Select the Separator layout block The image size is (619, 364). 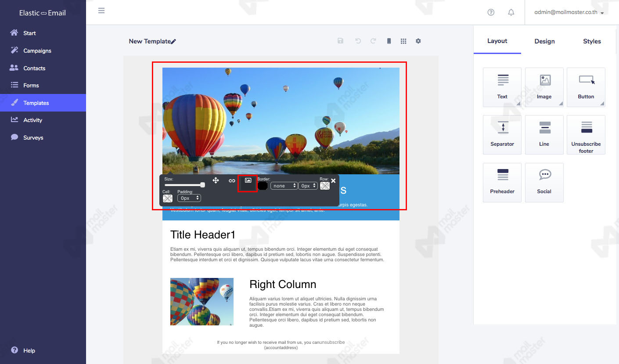point(502,135)
